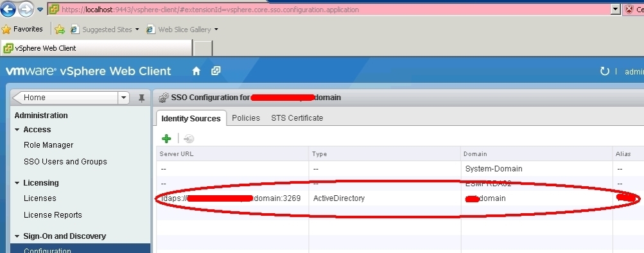Click the refresh icon near admin
The height and width of the screenshot is (253, 644).
pos(605,71)
